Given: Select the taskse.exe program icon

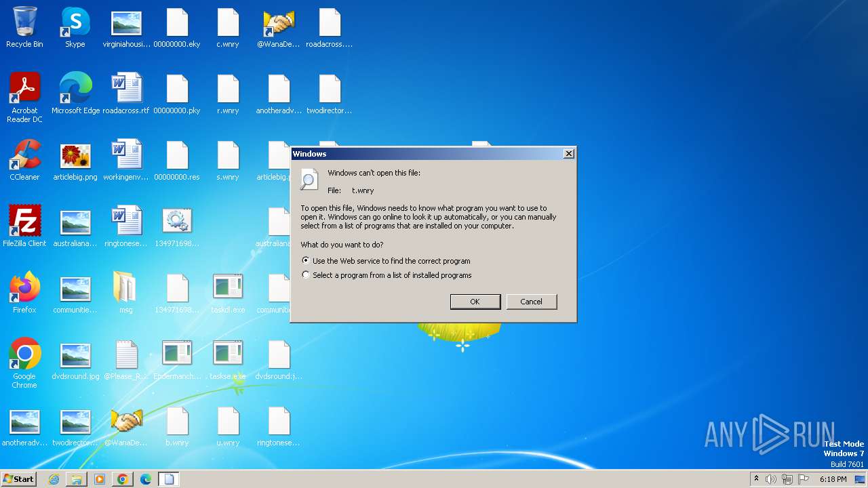Looking at the screenshot, I should point(228,360).
